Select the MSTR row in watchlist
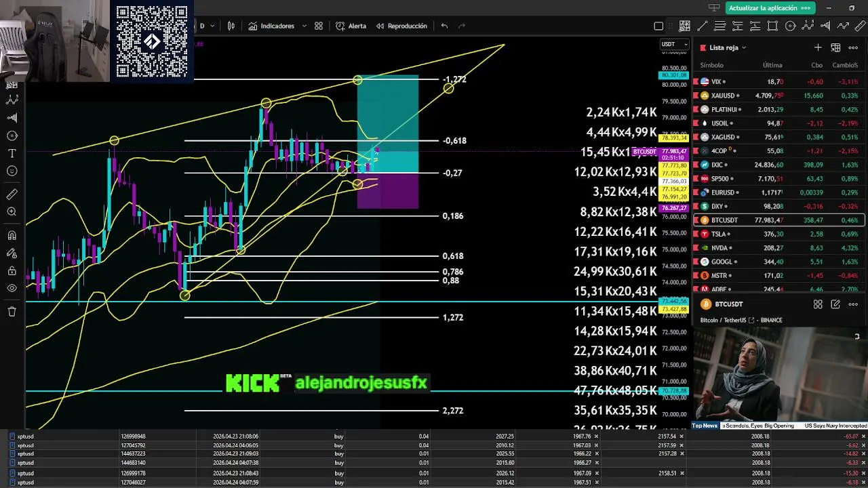Viewport: 868px width, 488px height. click(778, 276)
